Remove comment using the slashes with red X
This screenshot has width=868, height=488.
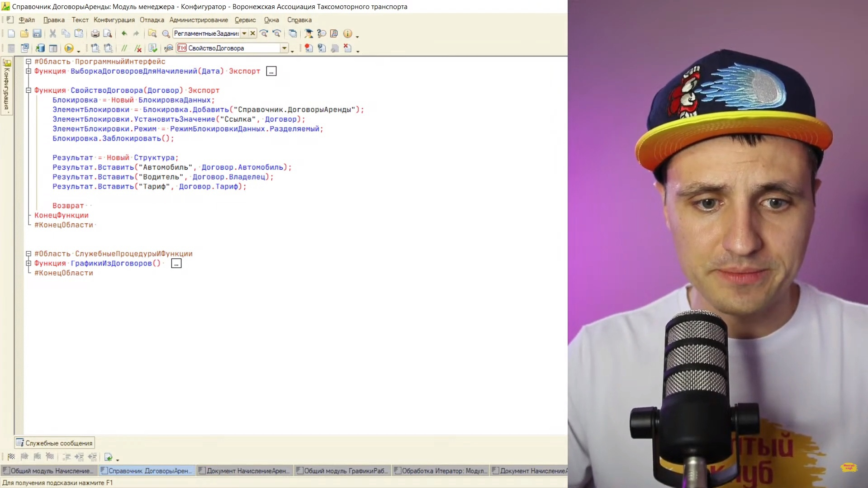[x=138, y=48]
